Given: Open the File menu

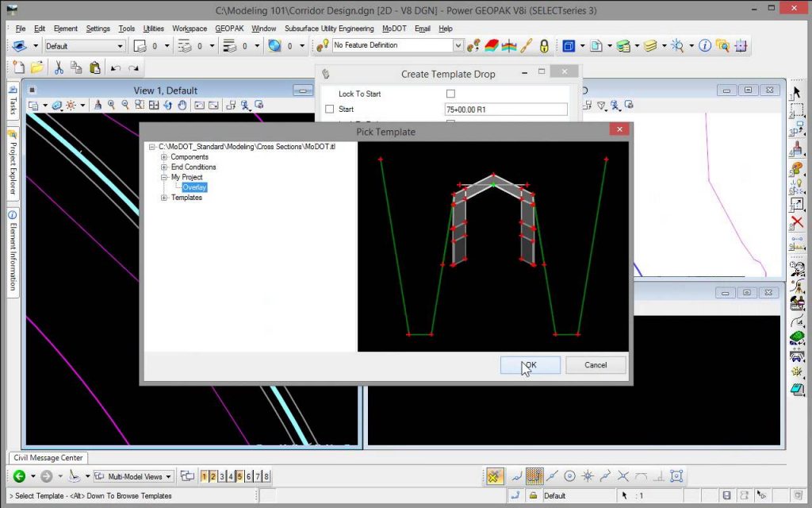Looking at the screenshot, I should point(20,29).
